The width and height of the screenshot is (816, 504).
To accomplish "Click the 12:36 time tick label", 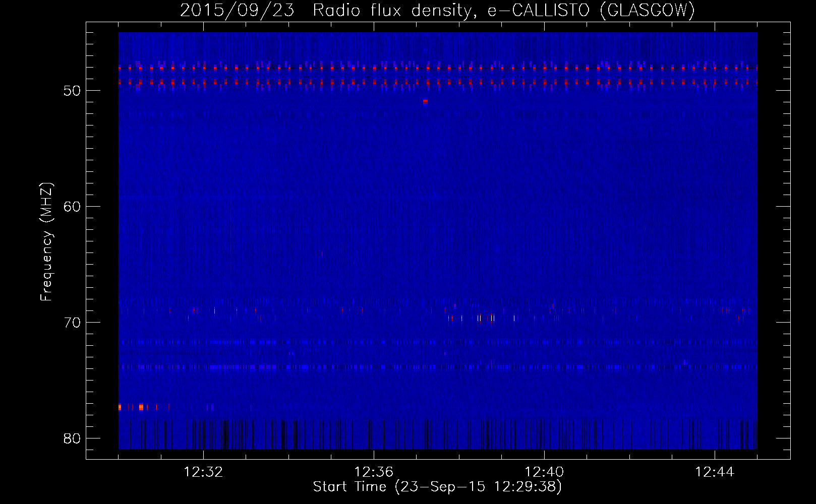I will click(x=374, y=472).
